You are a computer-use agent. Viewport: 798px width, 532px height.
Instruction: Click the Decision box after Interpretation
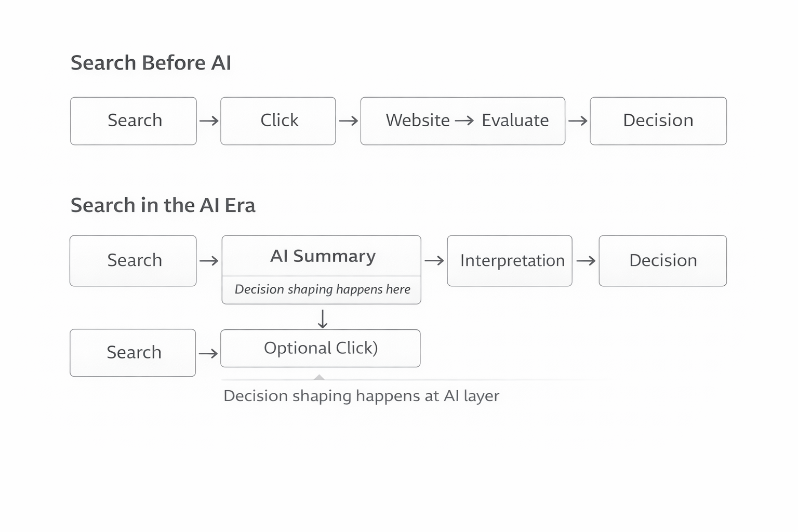point(663,261)
